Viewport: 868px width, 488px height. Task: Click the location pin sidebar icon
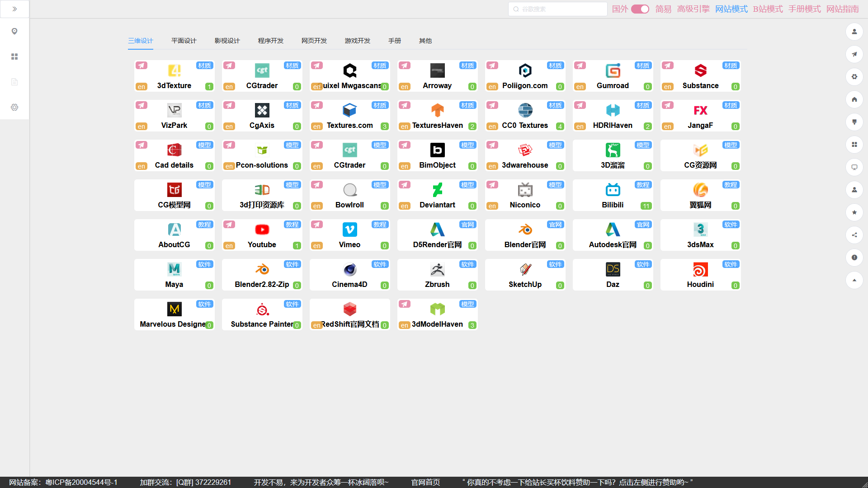[14, 31]
